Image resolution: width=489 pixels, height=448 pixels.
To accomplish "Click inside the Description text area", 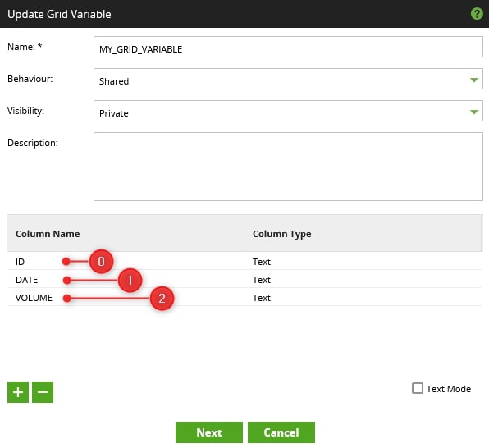I will tap(288, 167).
